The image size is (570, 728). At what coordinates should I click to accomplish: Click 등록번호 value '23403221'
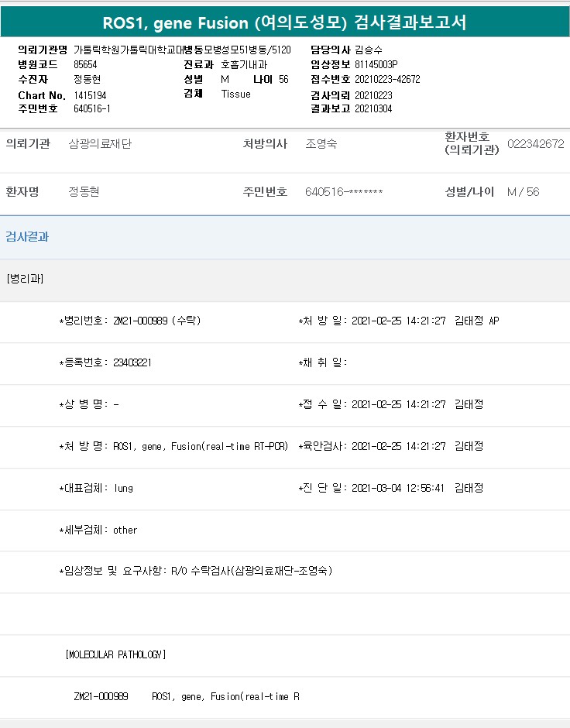(x=132, y=362)
